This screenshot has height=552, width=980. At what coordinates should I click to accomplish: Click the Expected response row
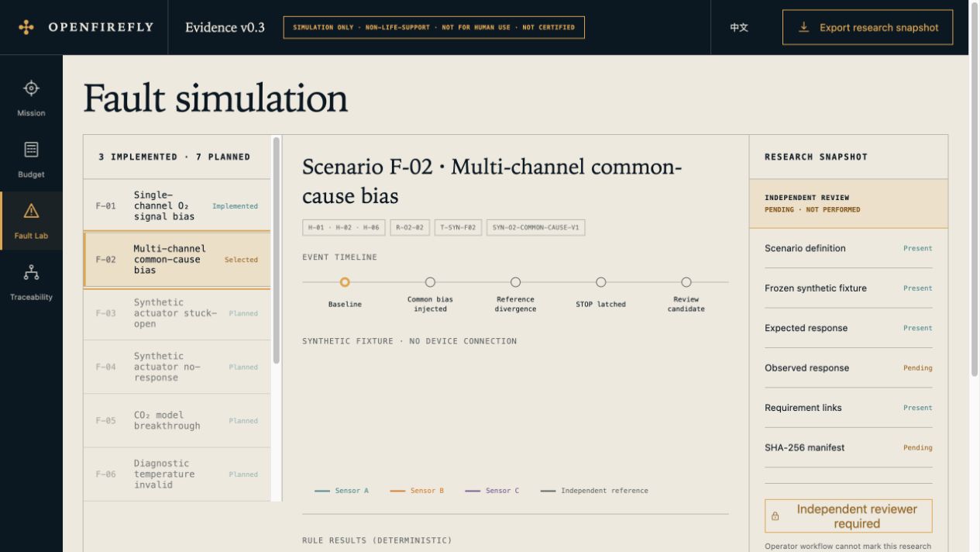click(848, 328)
